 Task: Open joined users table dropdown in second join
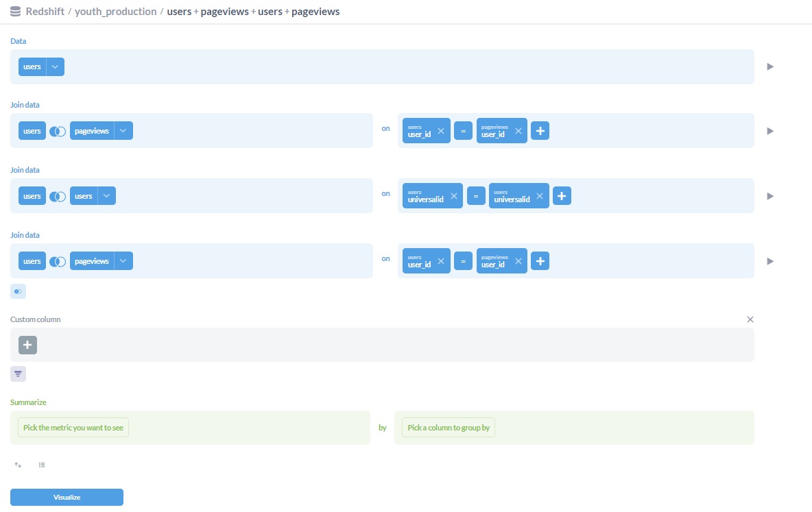point(106,196)
